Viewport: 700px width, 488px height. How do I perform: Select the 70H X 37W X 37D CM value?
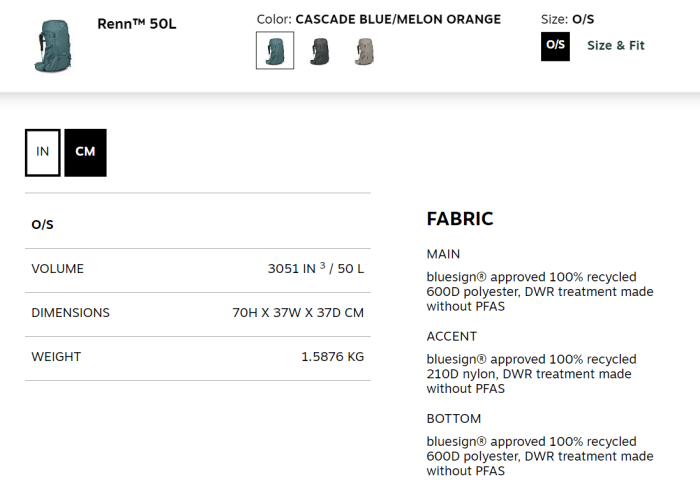pyautogui.click(x=298, y=313)
